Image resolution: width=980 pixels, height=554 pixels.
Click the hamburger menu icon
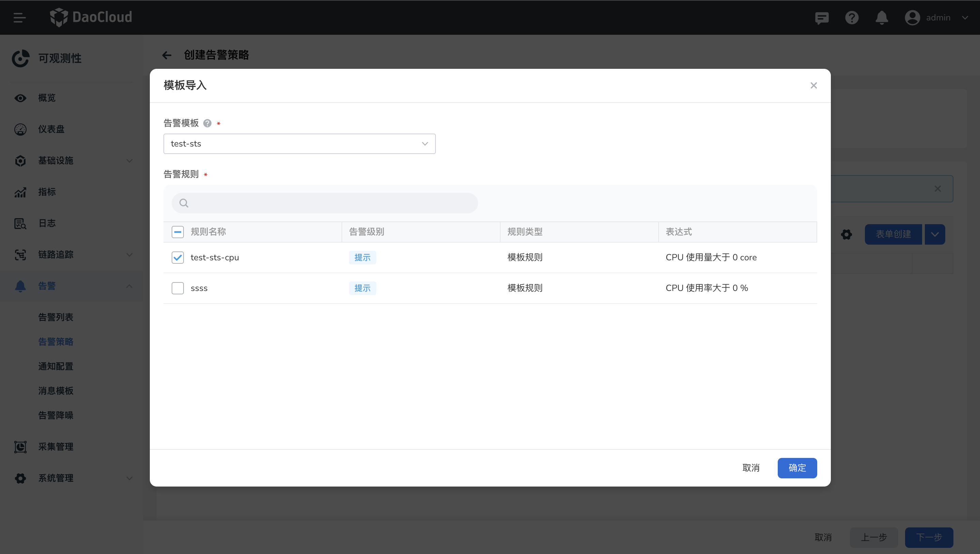point(19,17)
